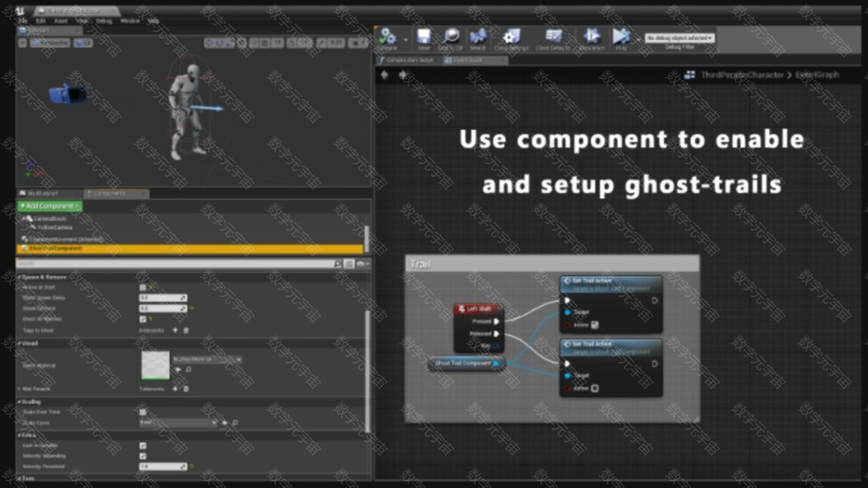Viewport: 868px width, 488px height.
Task: Click the Simulation toolbar icon
Action: (x=592, y=36)
